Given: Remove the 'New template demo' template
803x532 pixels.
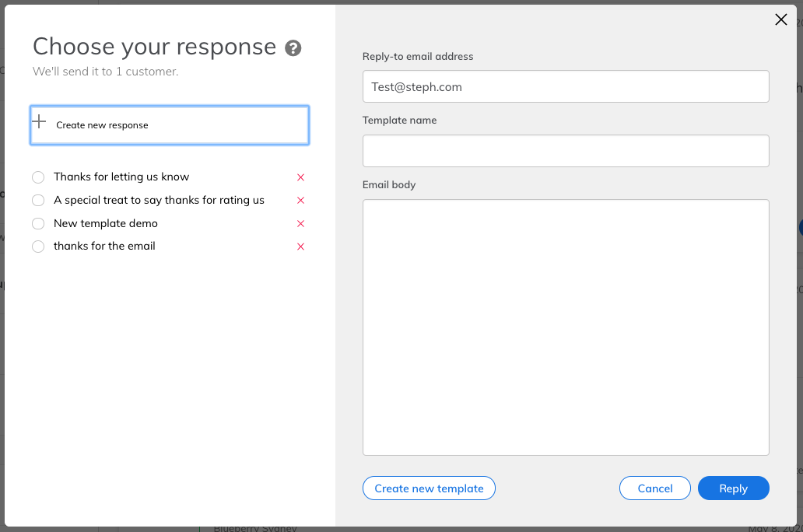Looking at the screenshot, I should click(300, 224).
